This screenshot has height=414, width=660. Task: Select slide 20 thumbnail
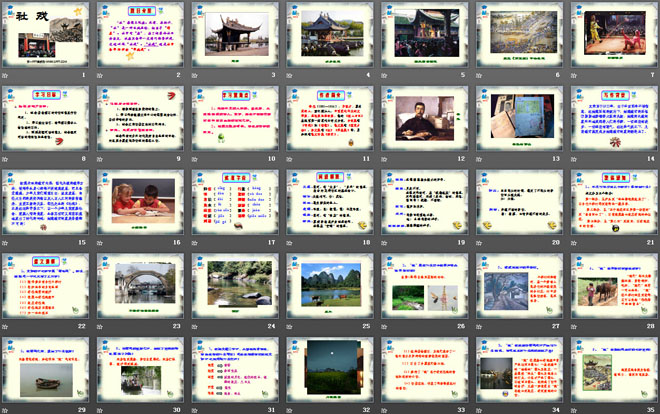(x=519, y=202)
